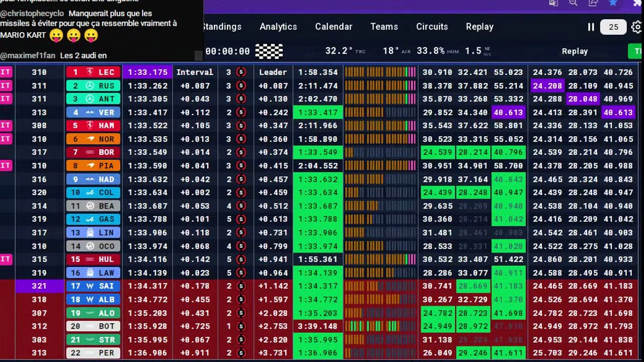
Task: Open @maximef1fan's chat profile
Action: pos(28,55)
